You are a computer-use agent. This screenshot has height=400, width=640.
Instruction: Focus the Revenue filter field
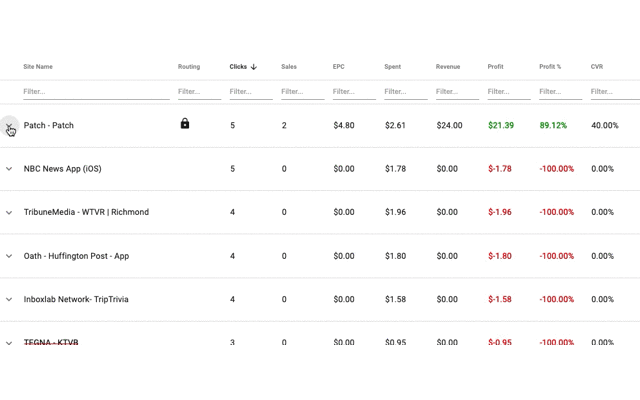point(458,92)
